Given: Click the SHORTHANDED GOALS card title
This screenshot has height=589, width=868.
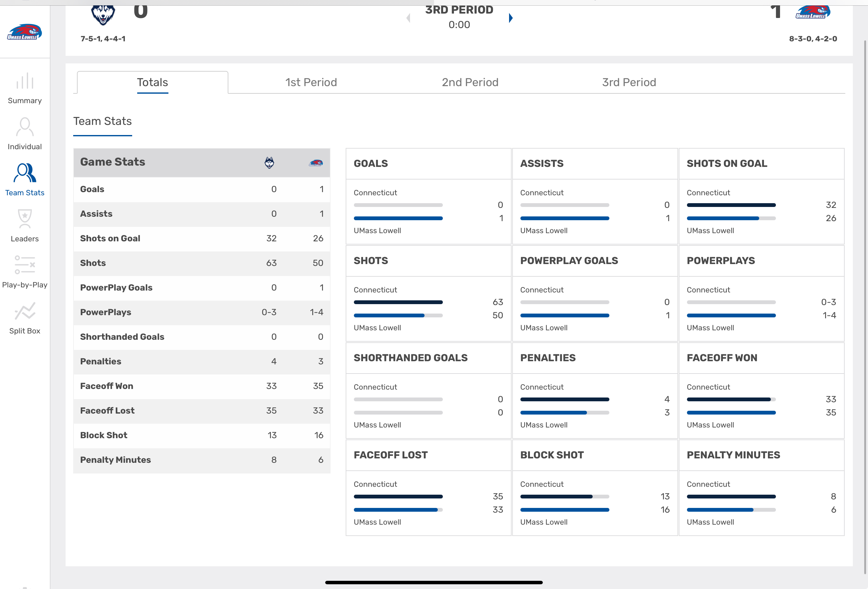Looking at the screenshot, I should (410, 358).
